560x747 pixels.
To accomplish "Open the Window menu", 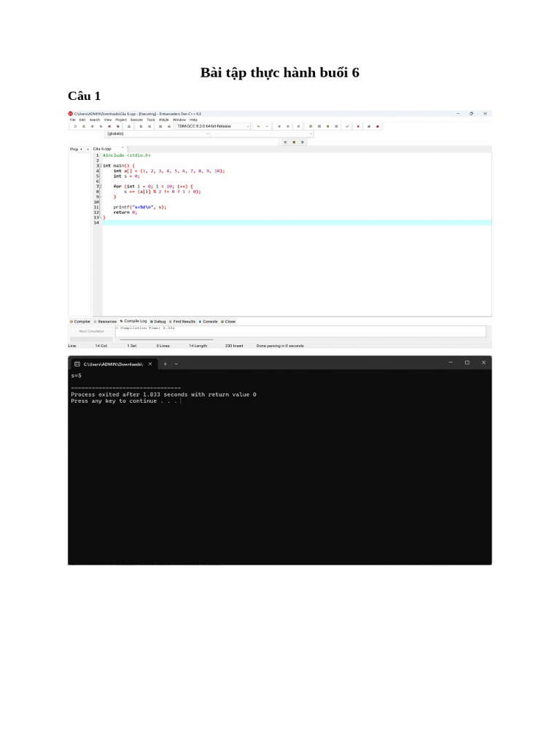I will pyautogui.click(x=179, y=120).
